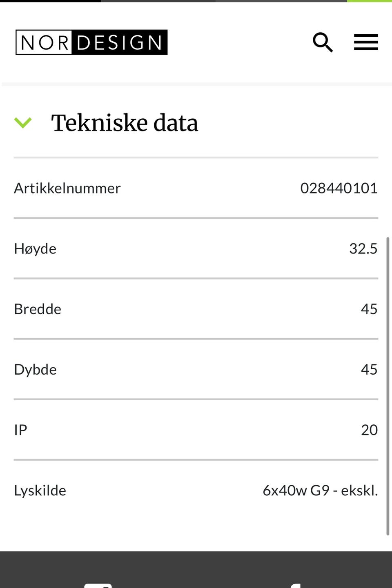Select the height value 32.5

pos(363,249)
